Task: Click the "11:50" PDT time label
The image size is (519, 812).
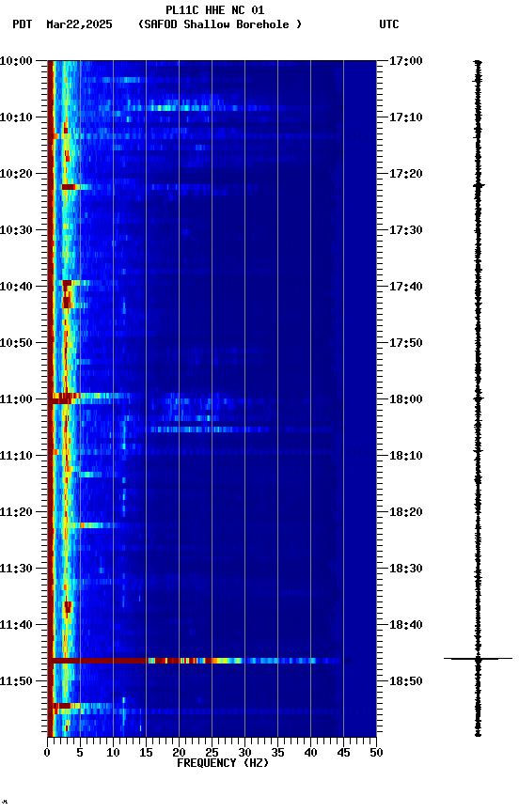Action: click(x=16, y=682)
